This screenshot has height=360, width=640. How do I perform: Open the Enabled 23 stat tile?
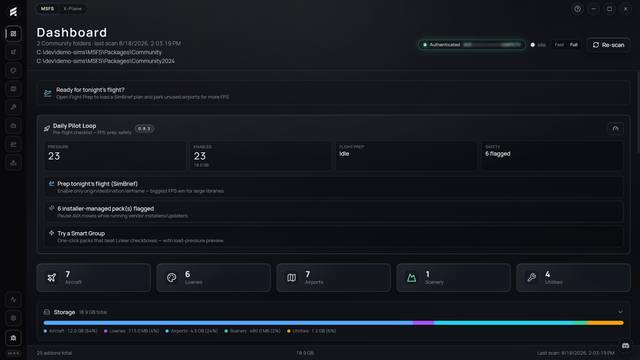pyautogui.click(x=260, y=156)
